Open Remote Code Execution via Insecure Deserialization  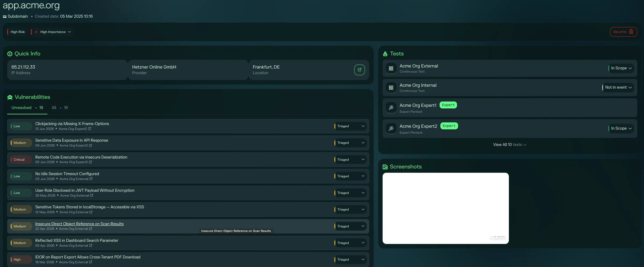point(81,157)
